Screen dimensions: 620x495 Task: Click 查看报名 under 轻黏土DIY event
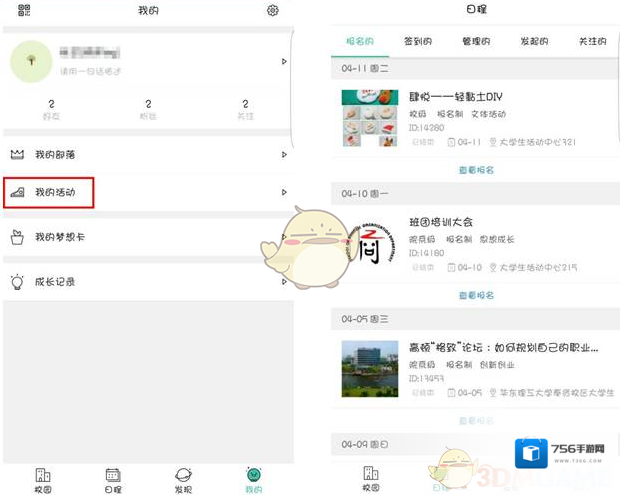(x=476, y=170)
